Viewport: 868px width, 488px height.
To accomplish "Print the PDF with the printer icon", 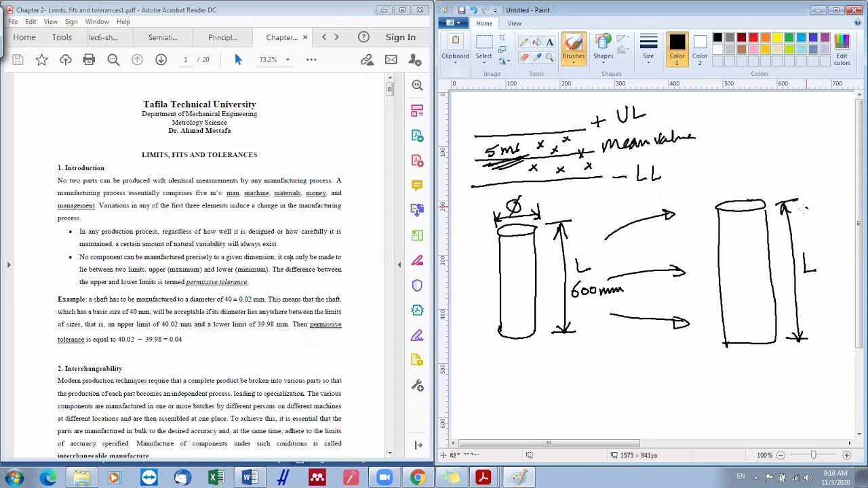I will (x=89, y=60).
